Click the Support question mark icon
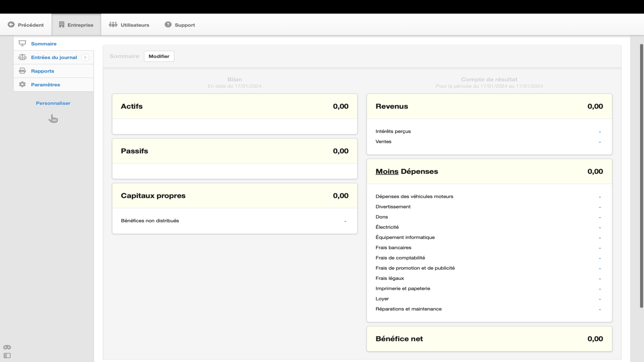This screenshot has height=362, width=644. 168,25
